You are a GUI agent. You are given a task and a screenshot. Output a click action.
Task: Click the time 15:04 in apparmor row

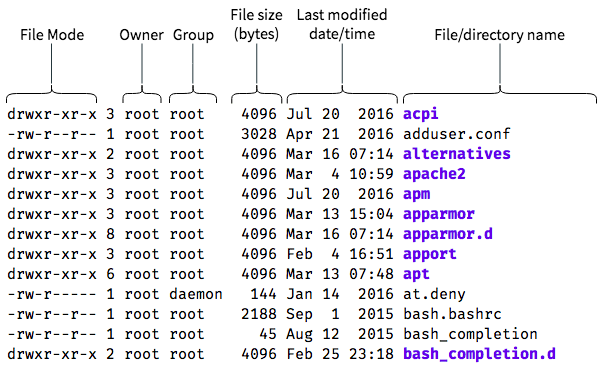[x=371, y=214]
